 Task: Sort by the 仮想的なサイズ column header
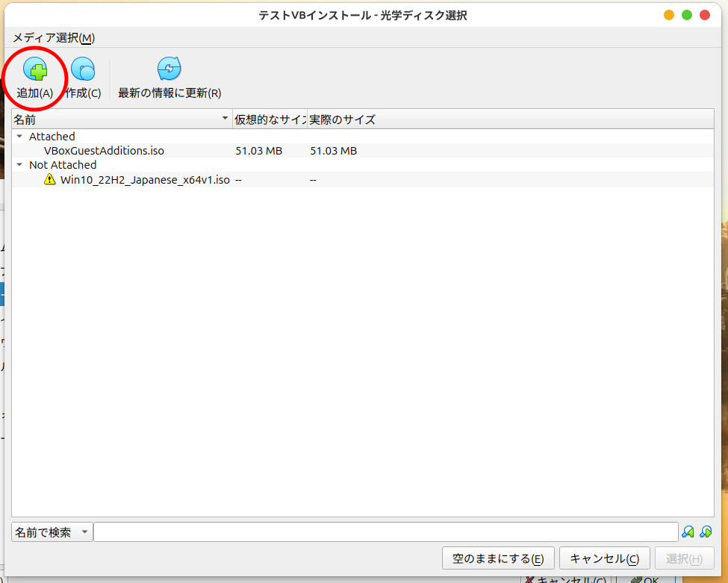click(x=270, y=119)
